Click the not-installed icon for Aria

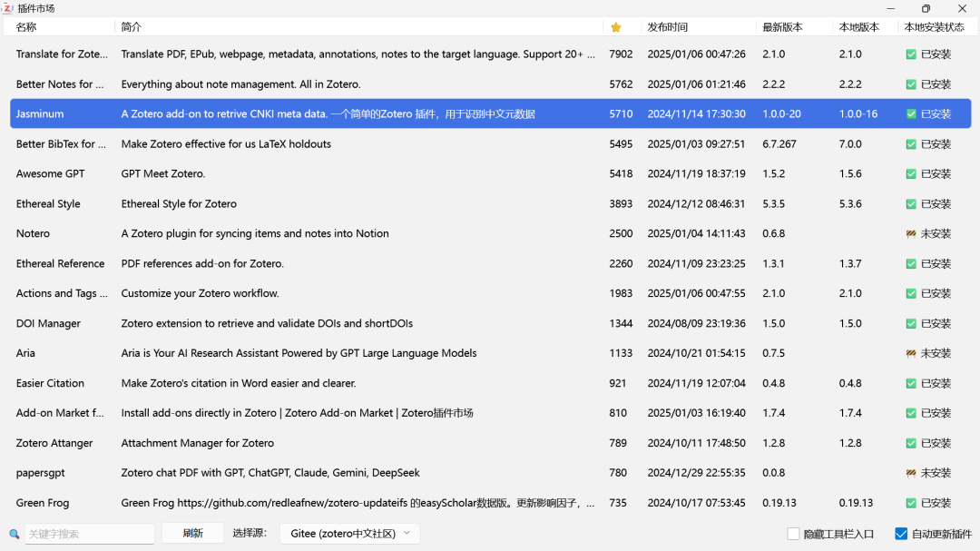click(x=911, y=353)
